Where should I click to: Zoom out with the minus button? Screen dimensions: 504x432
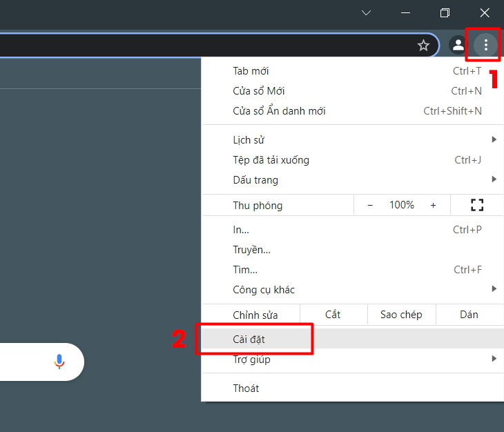pos(370,205)
